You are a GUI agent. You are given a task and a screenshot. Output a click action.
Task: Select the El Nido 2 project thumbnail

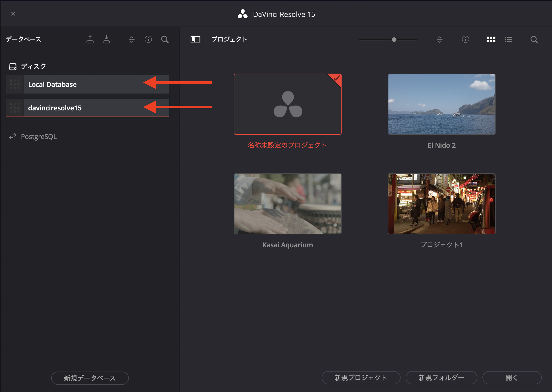[441, 104]
